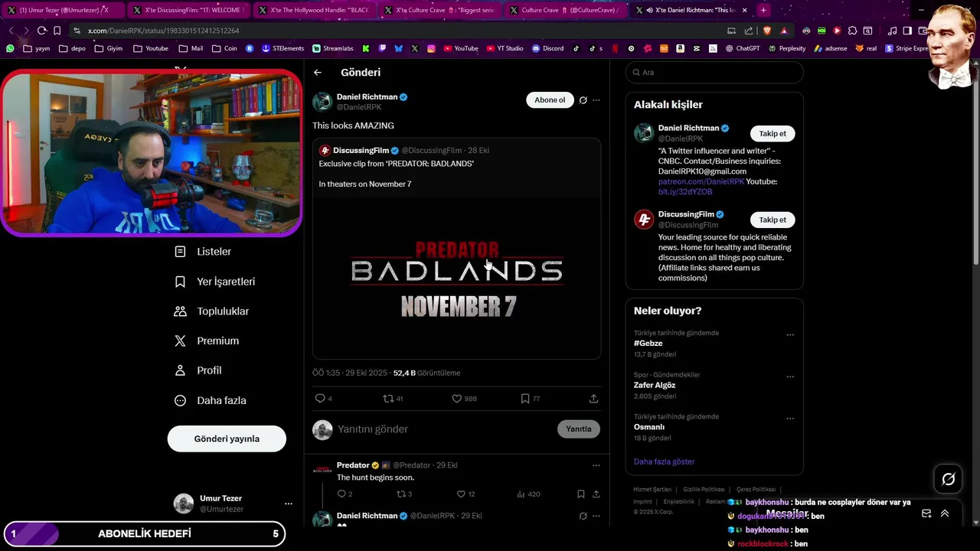This screenshot has width=980, height=551.
Task: Expand the Mesajlar panel
Action: pos(945,514)
